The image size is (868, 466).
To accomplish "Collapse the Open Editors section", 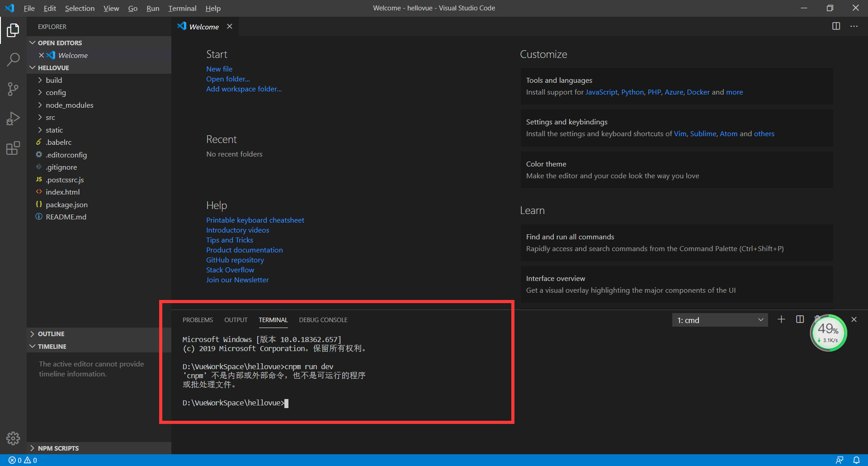I will click(99, 43).
